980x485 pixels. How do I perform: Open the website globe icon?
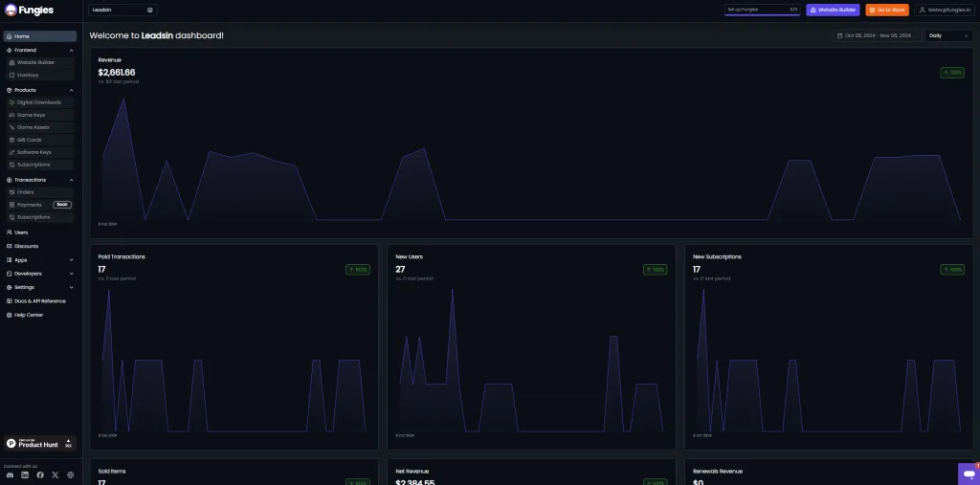(70, 475)
